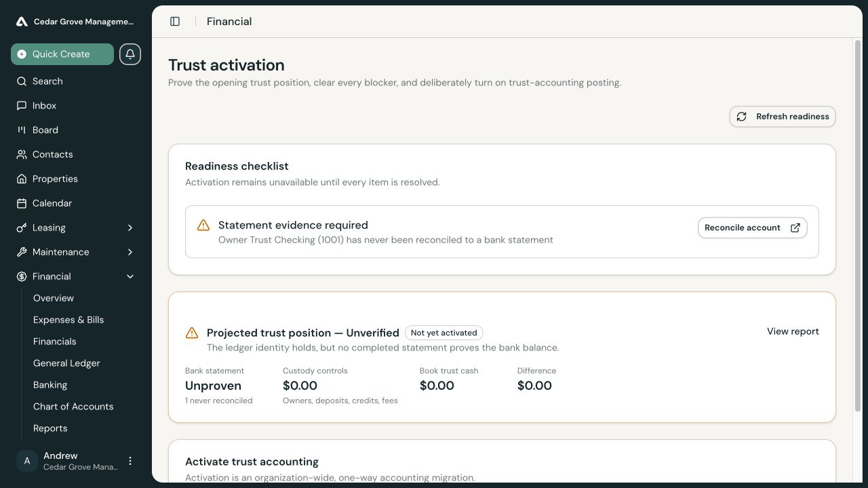Click the Book trust cash $0.00 value

pos(437,386)
